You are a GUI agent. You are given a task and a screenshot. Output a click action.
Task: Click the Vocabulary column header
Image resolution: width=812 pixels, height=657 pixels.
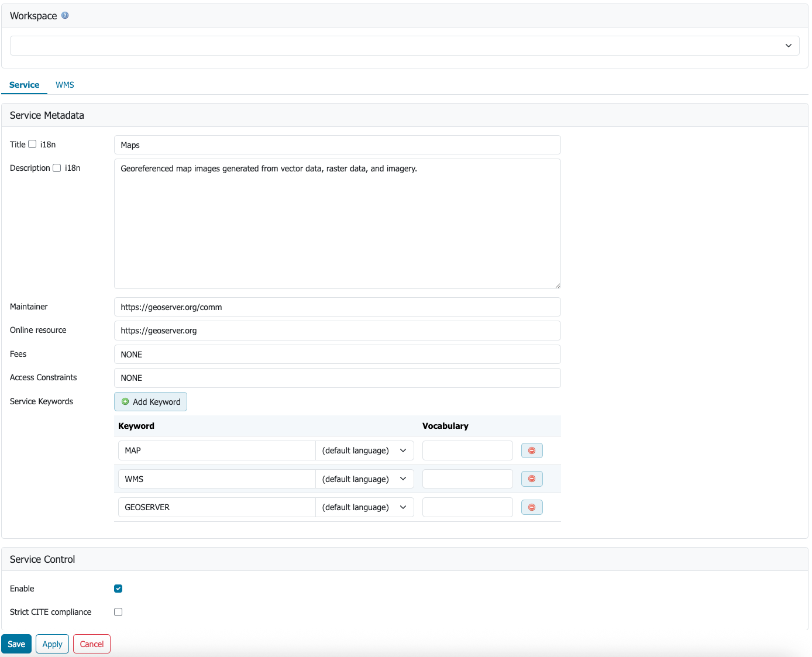click(x=445, y=426)
